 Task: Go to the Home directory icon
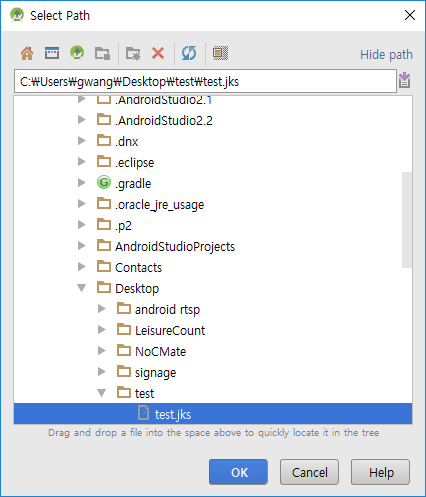click(x=27, y=53)
